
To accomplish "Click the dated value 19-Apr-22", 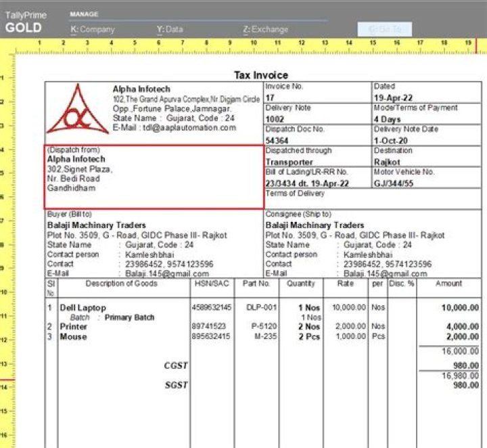I will tap(393, 98).
